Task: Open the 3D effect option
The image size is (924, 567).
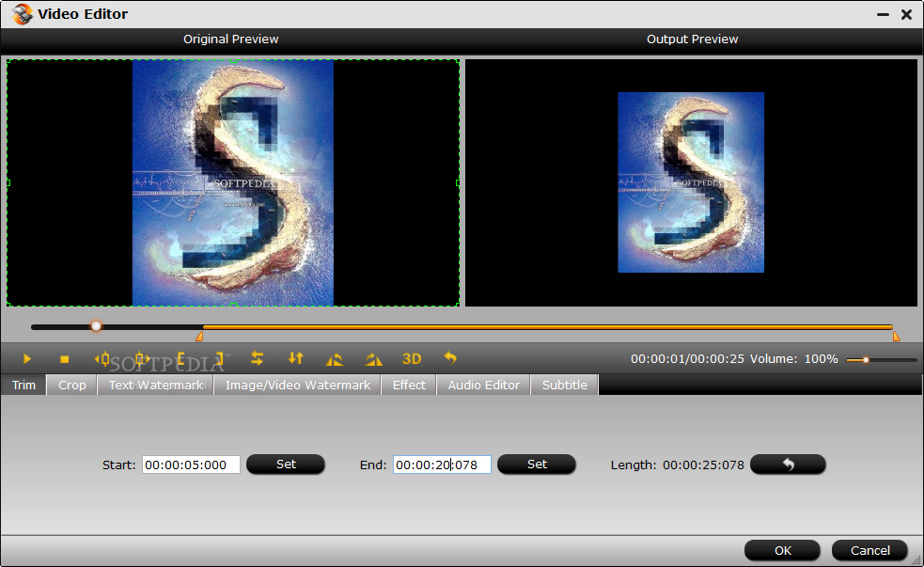Action: 412,359
